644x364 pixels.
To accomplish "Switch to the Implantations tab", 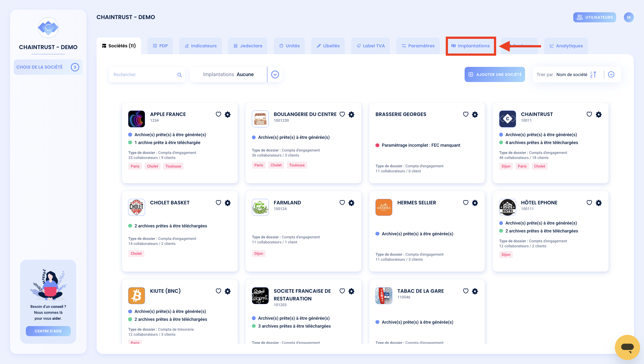I will [x=471, y=46].
